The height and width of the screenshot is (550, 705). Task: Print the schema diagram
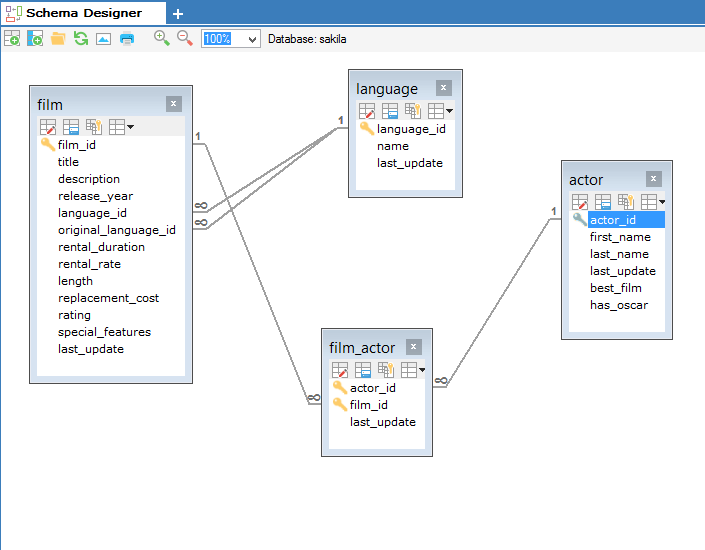pyautogui.click(x=127, y=39)
